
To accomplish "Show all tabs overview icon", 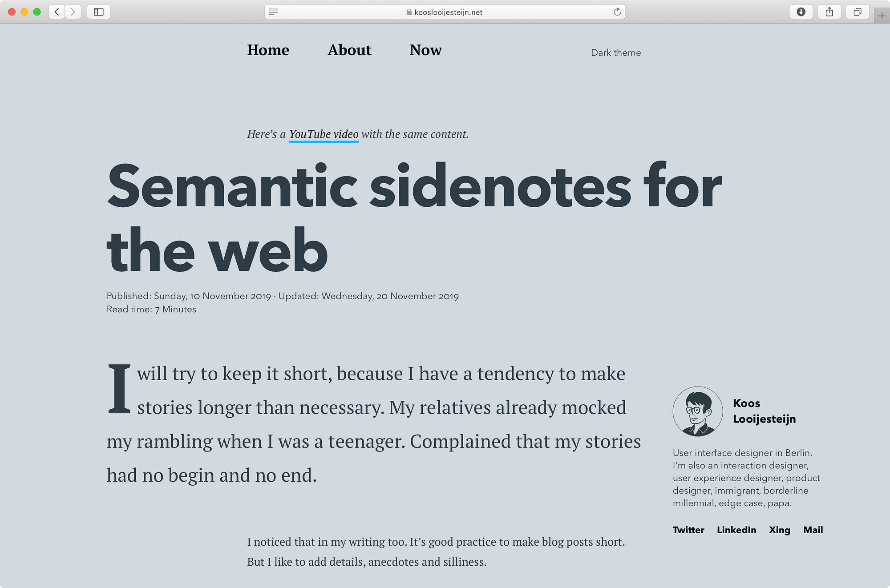I will pos(858,12).
